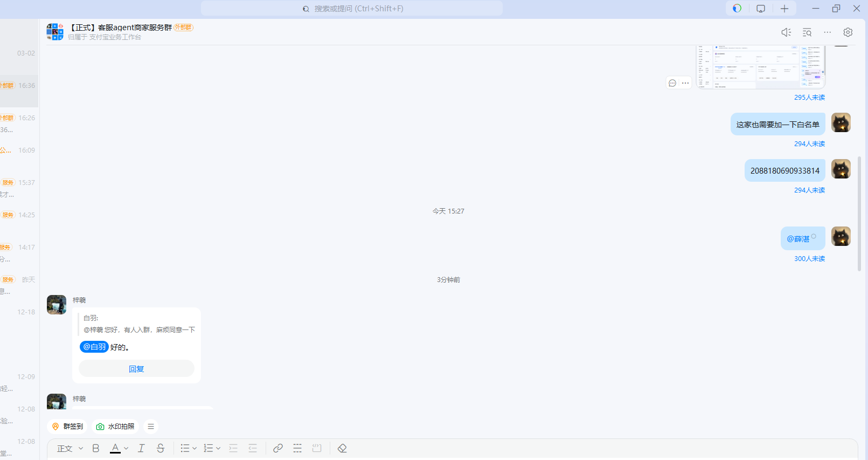Expand the bulleted list style dropdown
868x460 pixels.
[x=195, y=448]
